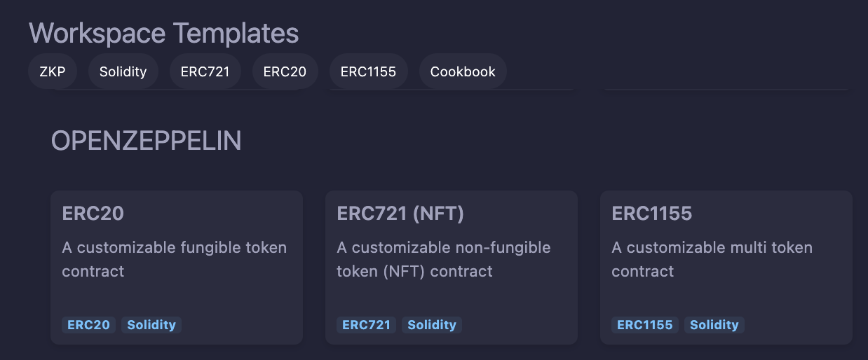
Task: Click the Workspace Templates heading
Action: click(x=164, y=33)
